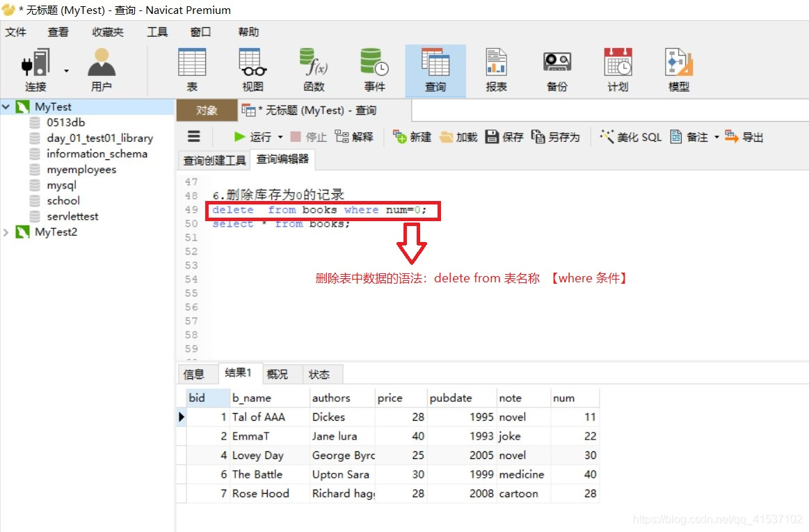Image resolution: width=809 pixels, height=532 pixels.
Task: Place cursor on delete from books line
Action: pyautogui.click(x=319, y=210)
